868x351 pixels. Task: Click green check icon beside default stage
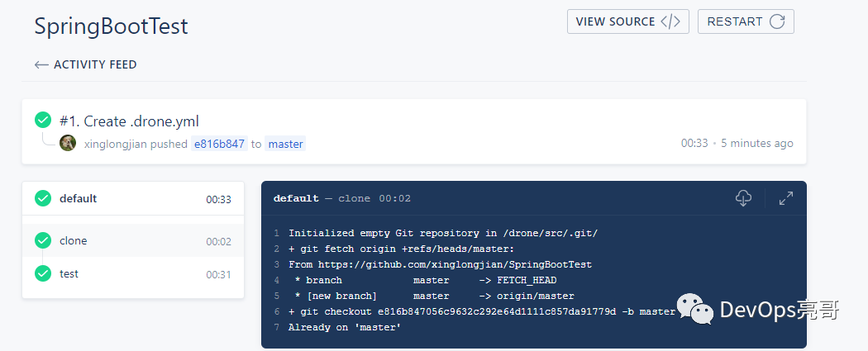point(43,198)
